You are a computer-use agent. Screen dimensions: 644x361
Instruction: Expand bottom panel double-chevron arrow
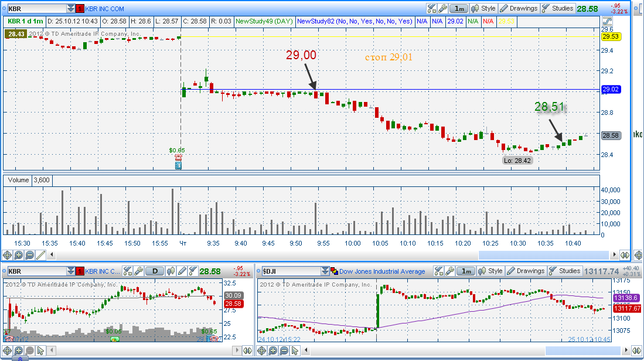[x=20, y=359]
